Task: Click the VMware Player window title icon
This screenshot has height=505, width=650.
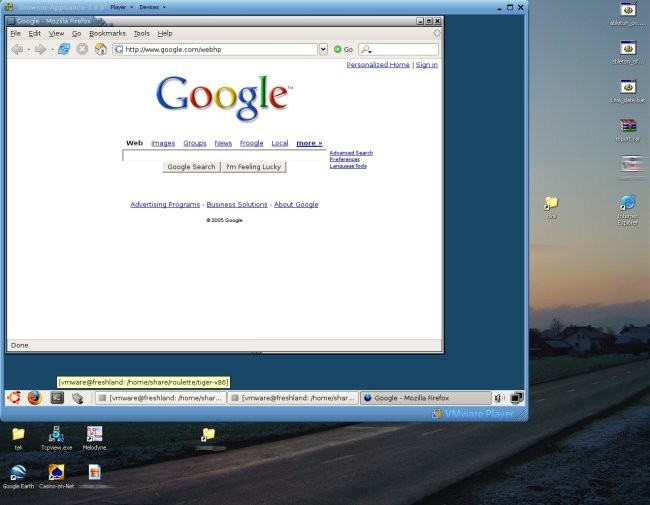Action: [9, 7]
